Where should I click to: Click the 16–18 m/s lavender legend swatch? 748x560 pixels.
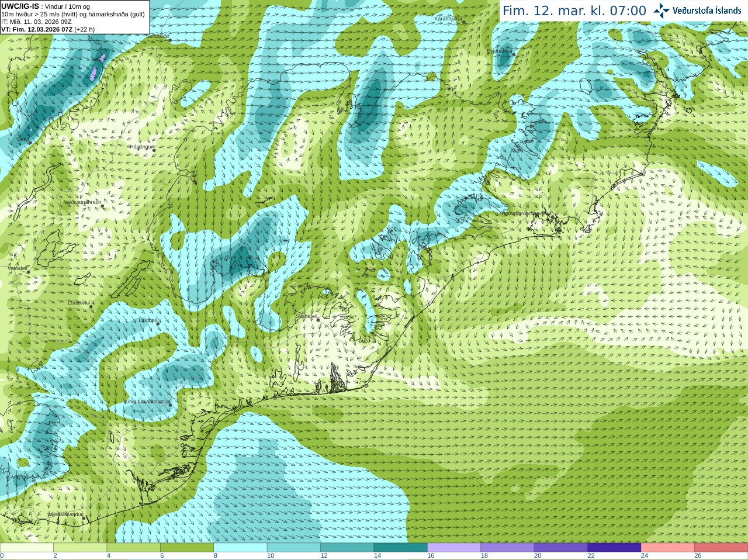coord(454,548)
